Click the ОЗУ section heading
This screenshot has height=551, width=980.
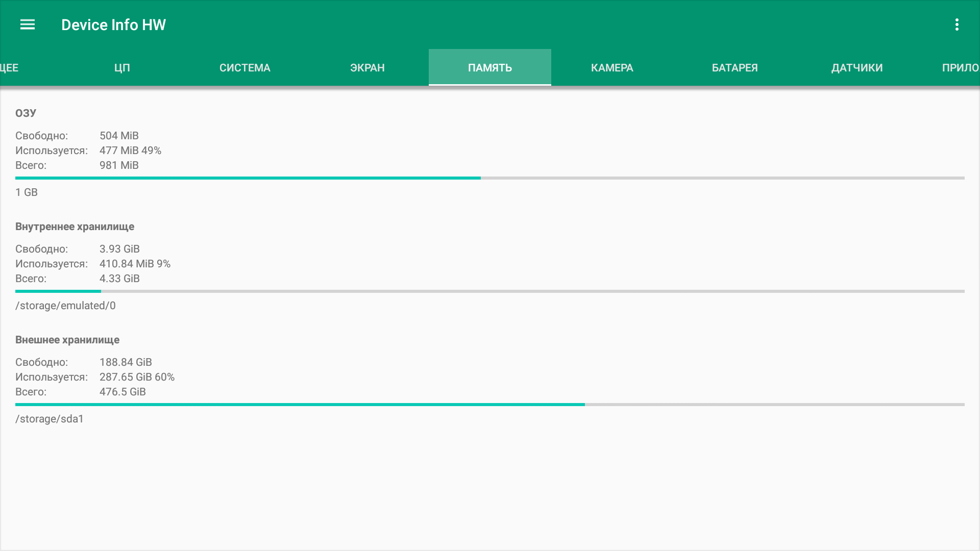click(26, 113)
